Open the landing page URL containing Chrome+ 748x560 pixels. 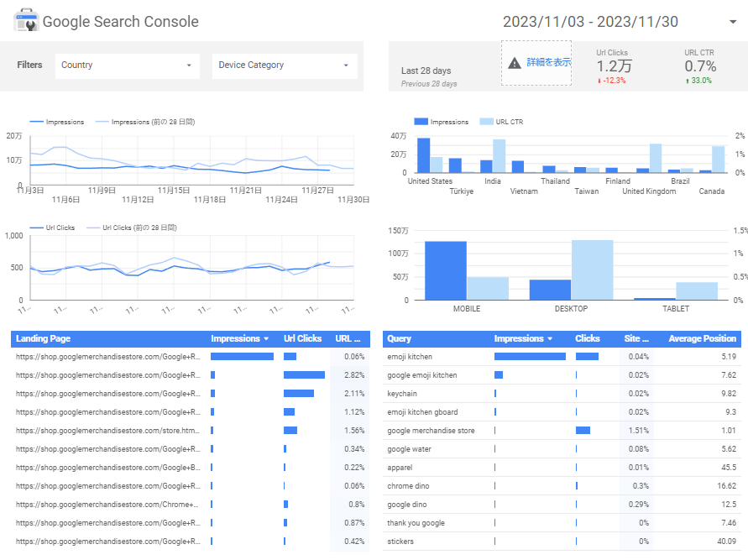107,505
